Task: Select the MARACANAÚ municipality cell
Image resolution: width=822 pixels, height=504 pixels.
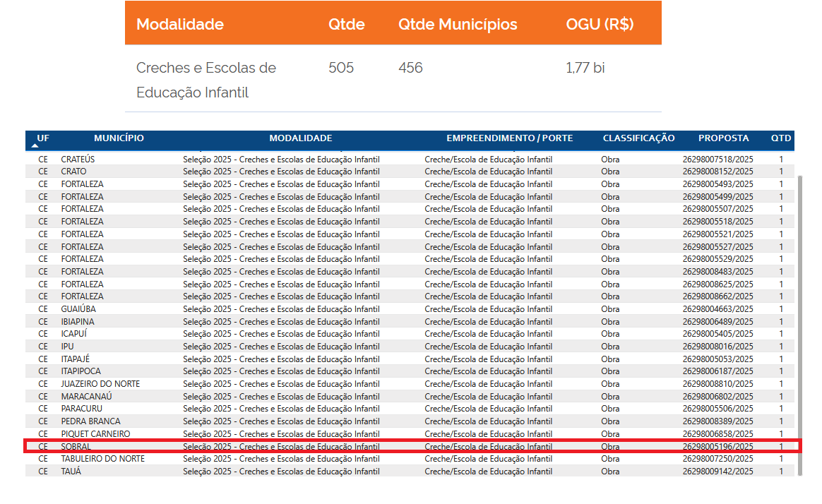Action: pos(86,397)
